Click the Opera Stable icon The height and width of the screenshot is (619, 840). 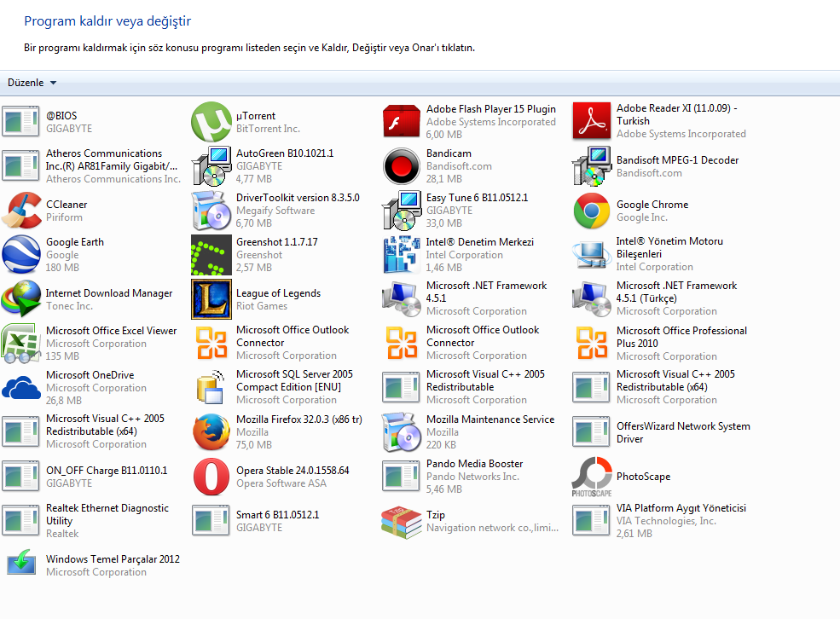coord(211,477)
